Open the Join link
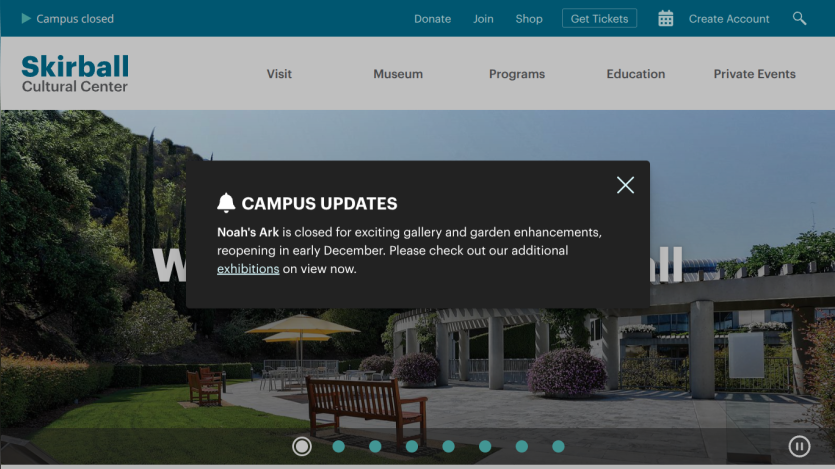 483,19
